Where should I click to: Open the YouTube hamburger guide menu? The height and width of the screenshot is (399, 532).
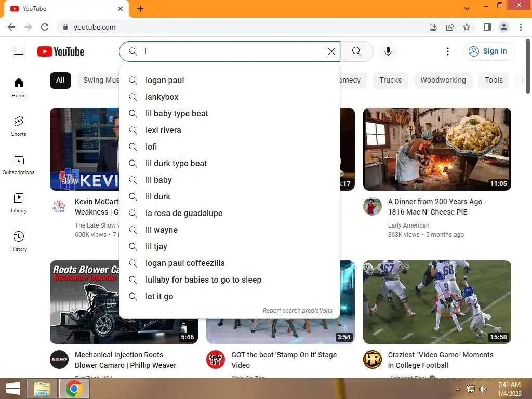pos(19,51)
